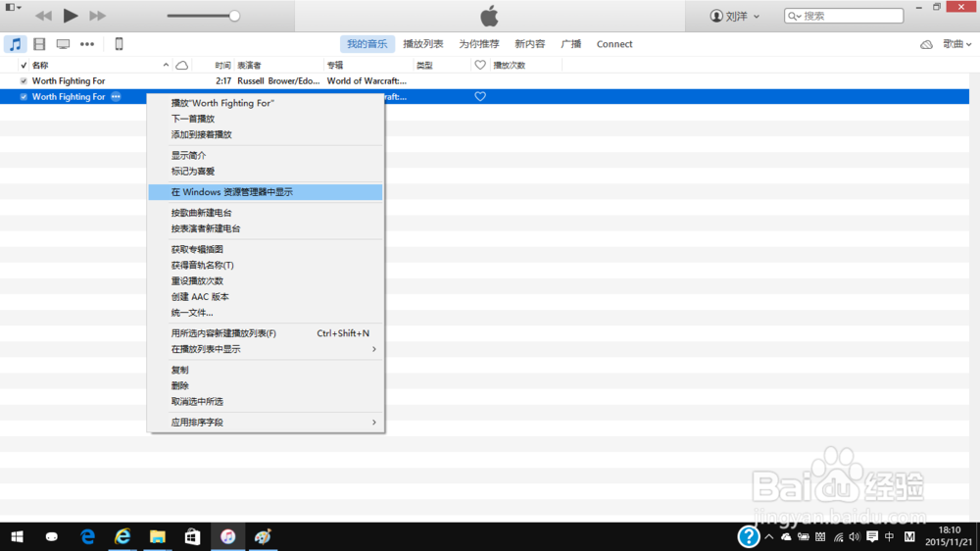
Task: Adjust the volume slider knob
Action: [x=234, y=17]
